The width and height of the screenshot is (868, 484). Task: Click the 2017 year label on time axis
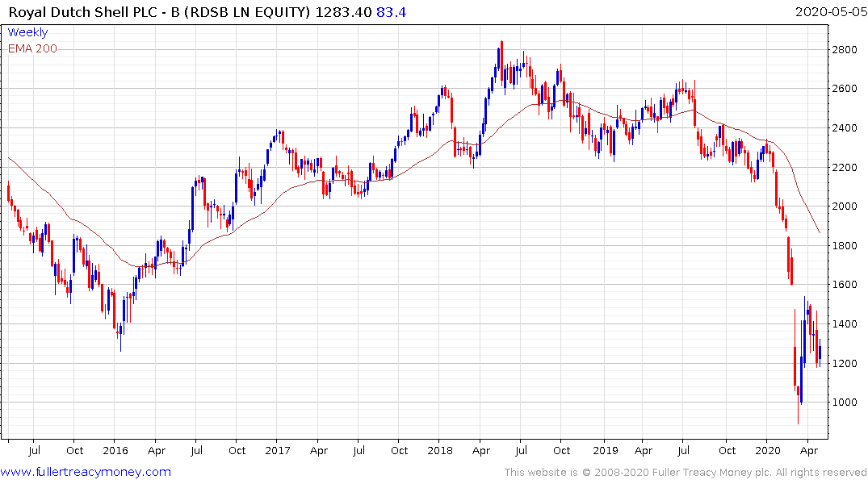point(277,450)
